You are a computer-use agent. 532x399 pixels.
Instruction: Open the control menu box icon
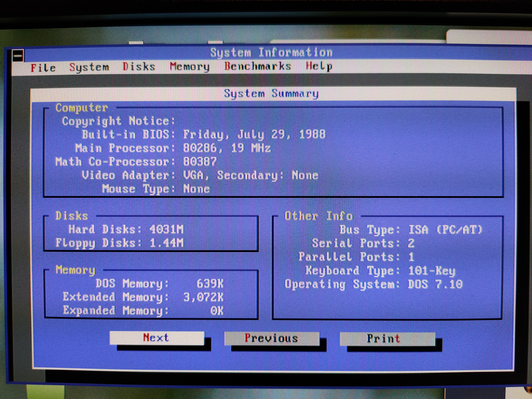coord(18,56)
